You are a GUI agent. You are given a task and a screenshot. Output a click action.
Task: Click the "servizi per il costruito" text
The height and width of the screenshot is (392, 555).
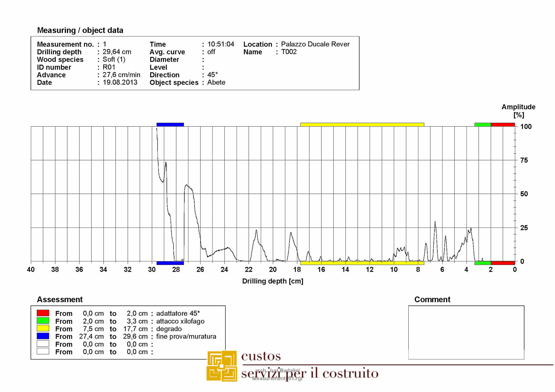click(310, 373)
